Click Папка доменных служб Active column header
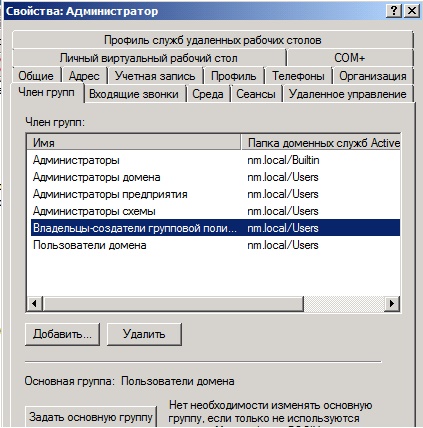Image resolution: width=423 pixels, height=428 pixels. (x=321, y=143)
